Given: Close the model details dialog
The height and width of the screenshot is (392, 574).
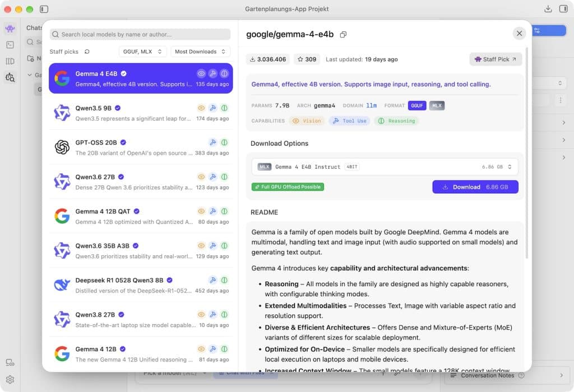Looking at the screenshot, I should click(519, 34).
